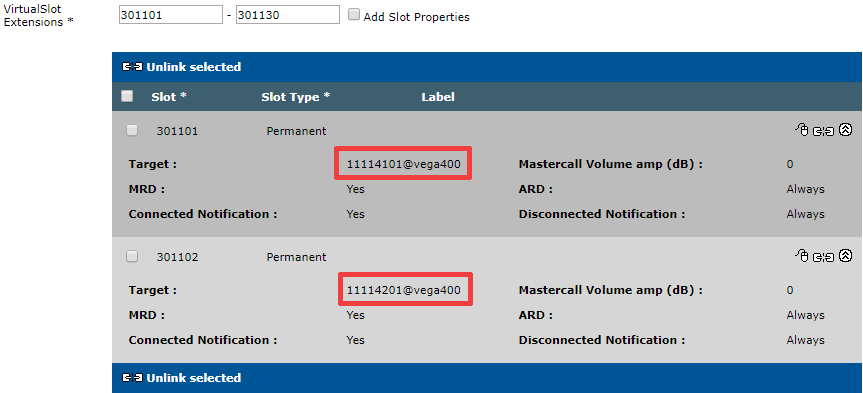Click the extension start field 301101
This screenshot has height=393, width=863.
click(x=171, y=15)
